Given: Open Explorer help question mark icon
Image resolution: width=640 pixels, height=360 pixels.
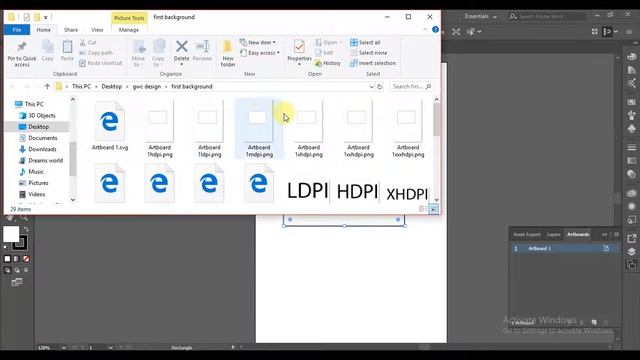Looking at the screenshot, I should 435,29.
